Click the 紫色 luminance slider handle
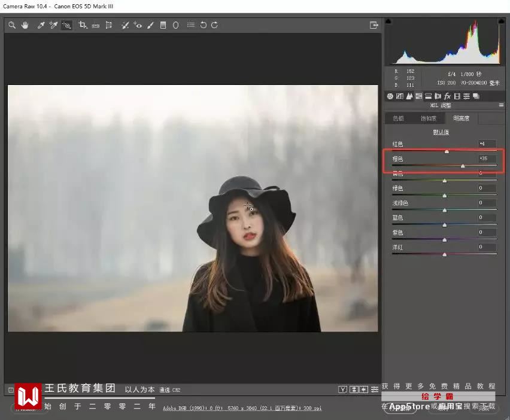The height and width of the screenshot is (420, 510). 445,240
